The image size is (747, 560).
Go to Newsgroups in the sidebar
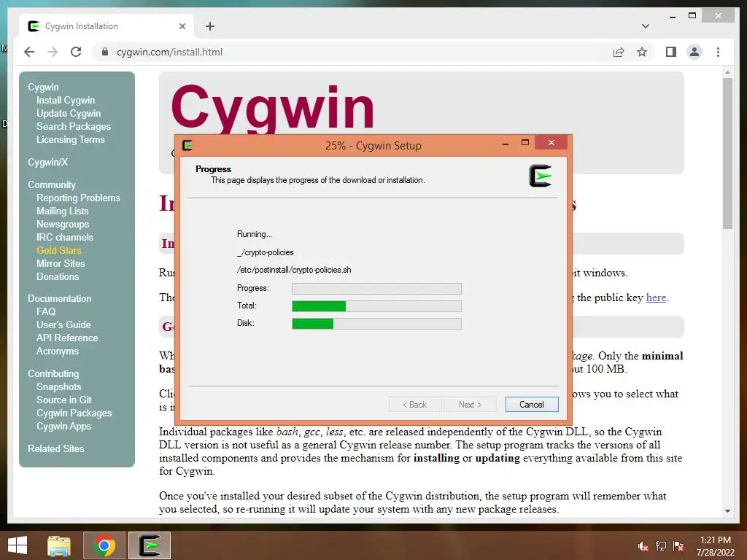(x=63, y=225)
